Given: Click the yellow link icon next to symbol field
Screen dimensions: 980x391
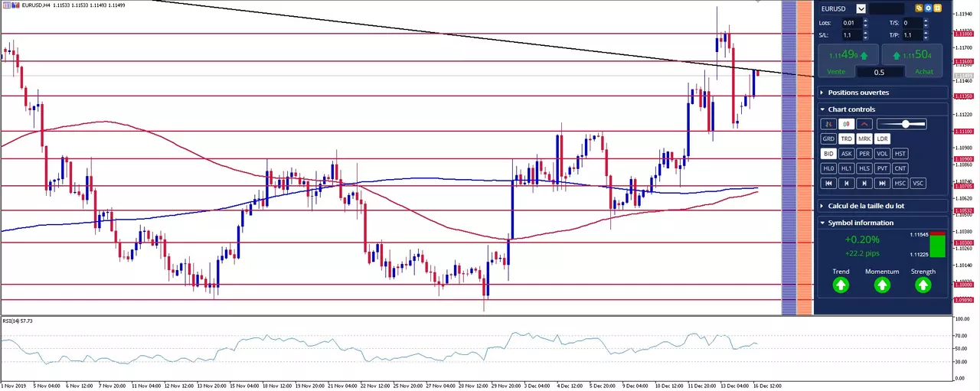Looking at the screenshot, I should 919,8.
